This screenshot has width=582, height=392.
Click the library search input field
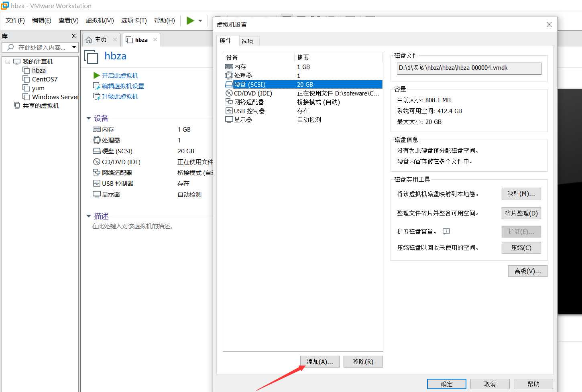tap(40, 47)
